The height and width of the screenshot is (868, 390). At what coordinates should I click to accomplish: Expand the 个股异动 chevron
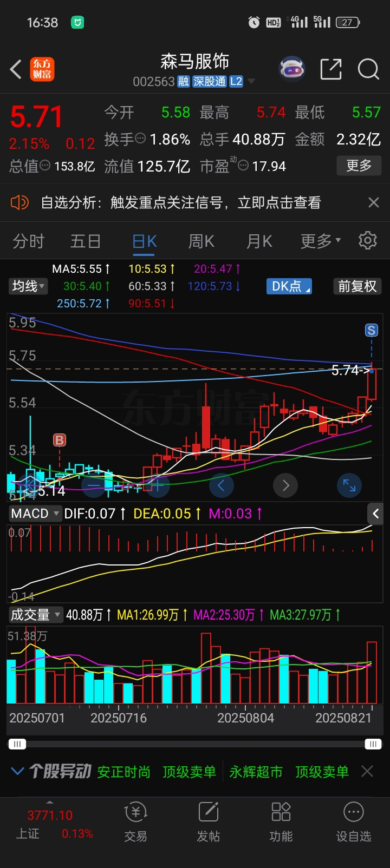tap(17, 771)
